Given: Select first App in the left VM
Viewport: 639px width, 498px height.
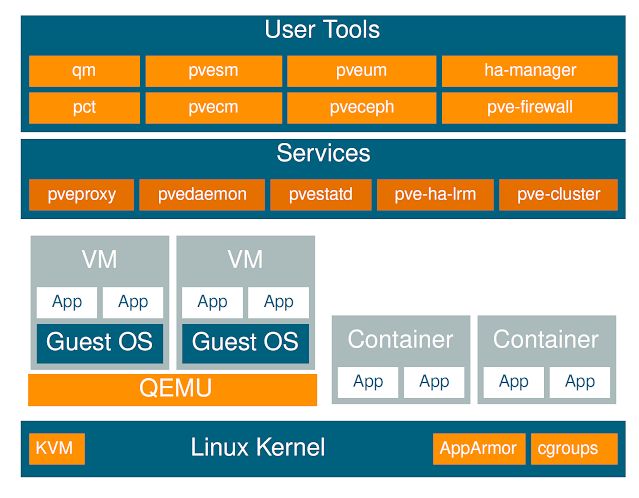Looking at the screenshot, I should pyautogui.click(x=67, y=302).
